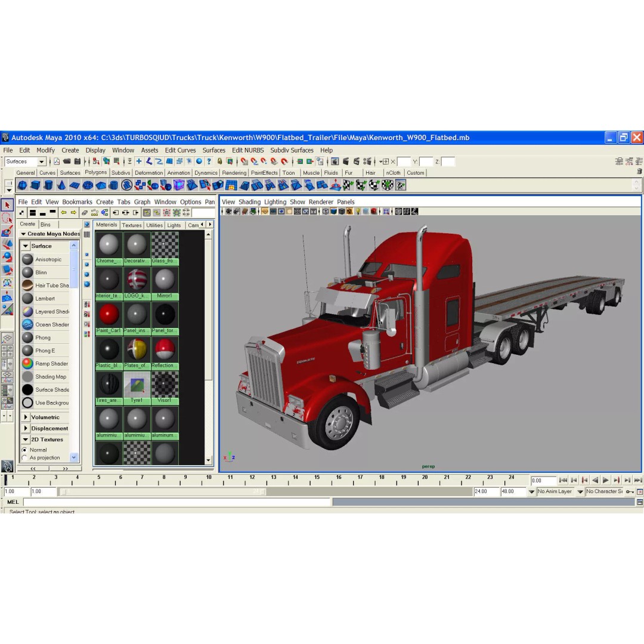Viewport: 644px width, 644px height.
Task: Open the No Character Set dropdown arrow
Action: point(580,491)
